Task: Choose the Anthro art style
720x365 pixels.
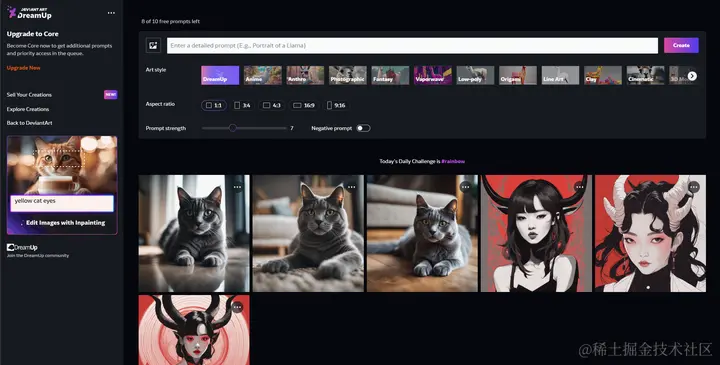Action: pos(305,75)
